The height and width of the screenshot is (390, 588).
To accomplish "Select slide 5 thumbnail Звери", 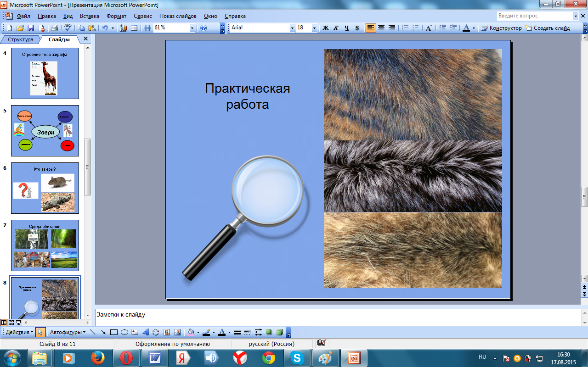I will point(45,131).
